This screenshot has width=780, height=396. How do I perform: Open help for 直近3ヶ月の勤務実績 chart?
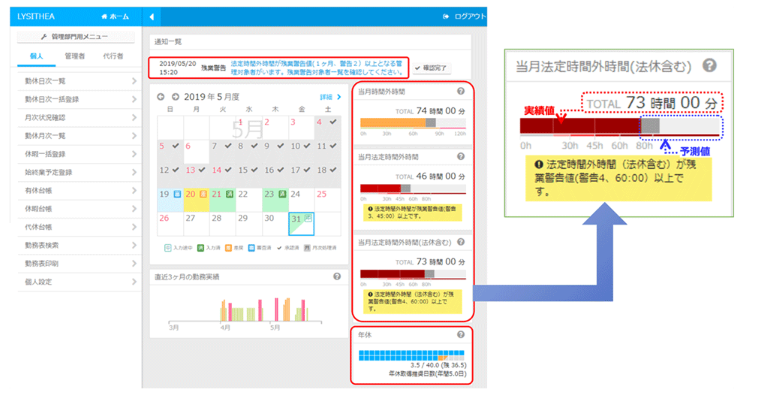pos(337,276)
